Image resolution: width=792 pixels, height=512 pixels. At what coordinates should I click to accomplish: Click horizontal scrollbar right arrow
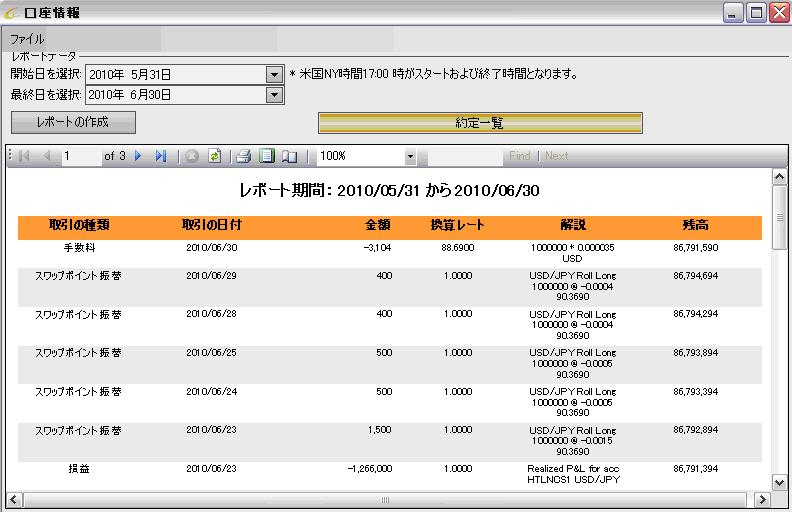[x=762, y=500]
